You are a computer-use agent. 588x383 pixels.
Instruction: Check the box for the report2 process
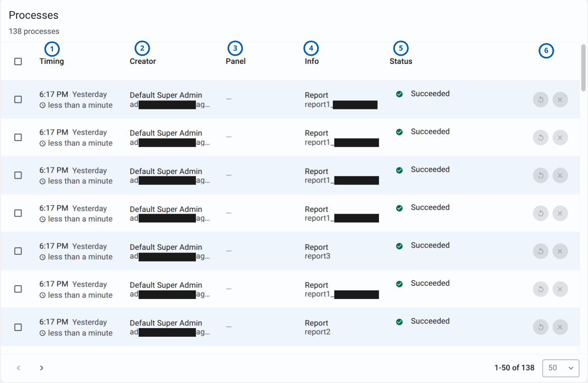(x=18, y=327)
